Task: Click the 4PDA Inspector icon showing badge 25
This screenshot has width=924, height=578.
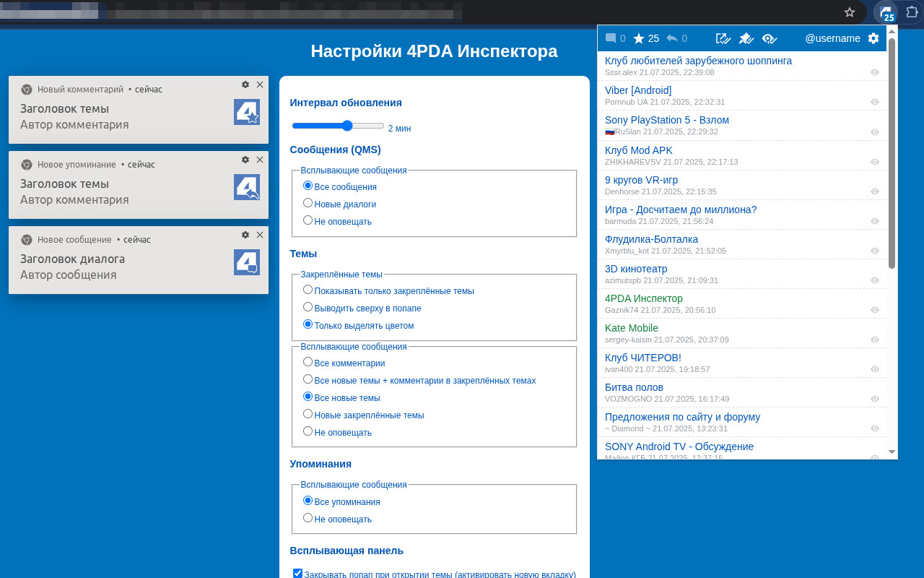Action: pos(886,12)
